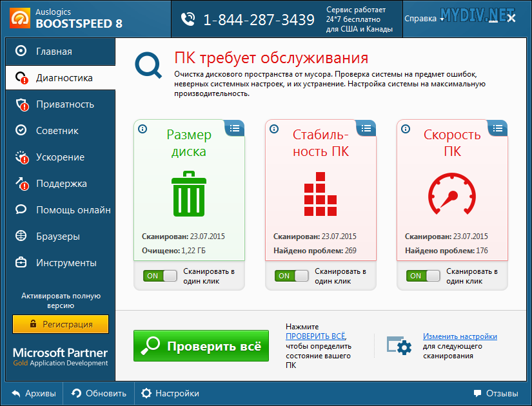Image resolution: width=532 pixels, height=406 pixels.
Task: Select the Диагностика tab
Action: tap(61, 78)
